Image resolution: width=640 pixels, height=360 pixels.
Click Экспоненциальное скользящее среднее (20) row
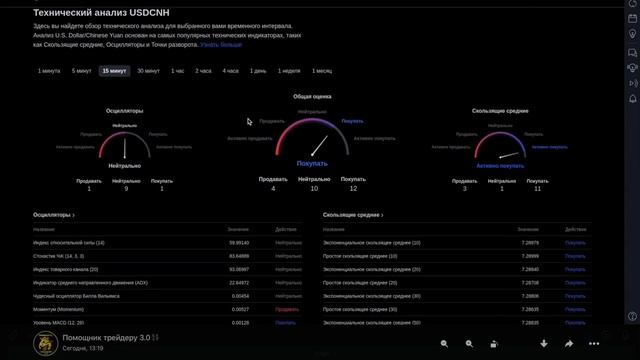(x=457, y=269)
